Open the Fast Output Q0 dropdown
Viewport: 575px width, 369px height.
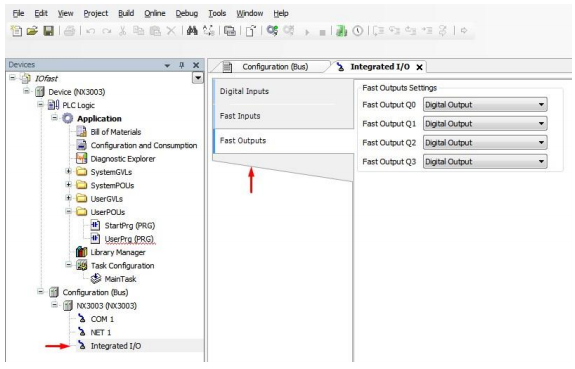pos(485,105)
